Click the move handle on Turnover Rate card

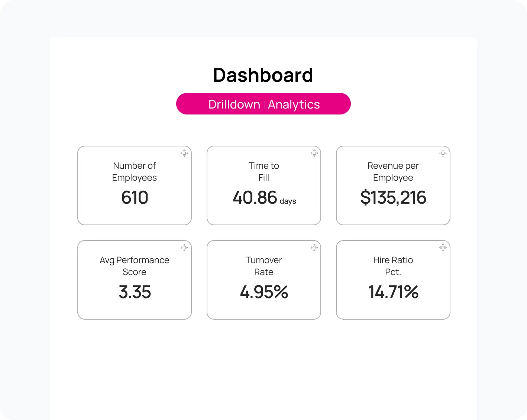point(314,248)
